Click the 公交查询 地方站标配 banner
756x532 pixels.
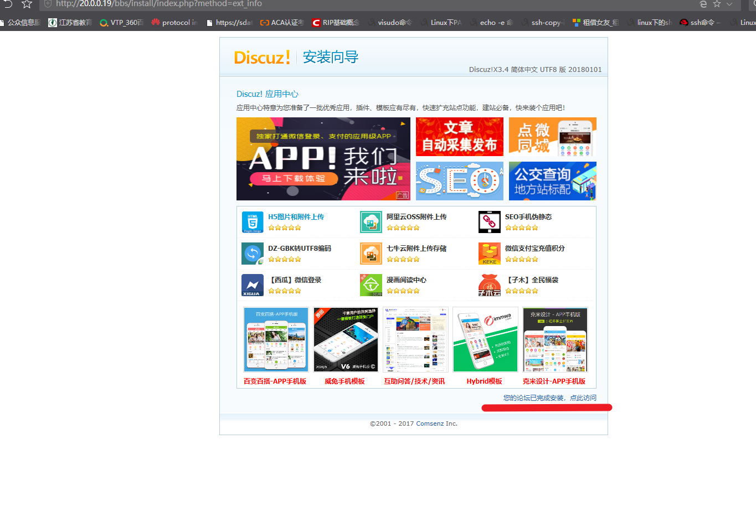click(553, 181)
